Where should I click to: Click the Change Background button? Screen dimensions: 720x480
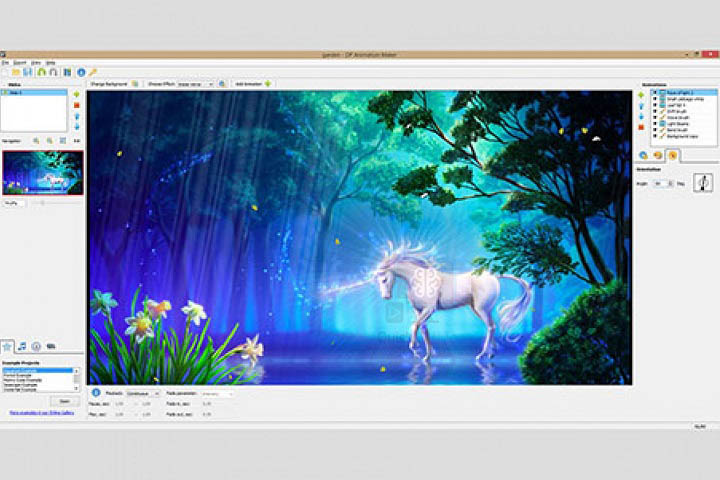[x=114, y=84]
